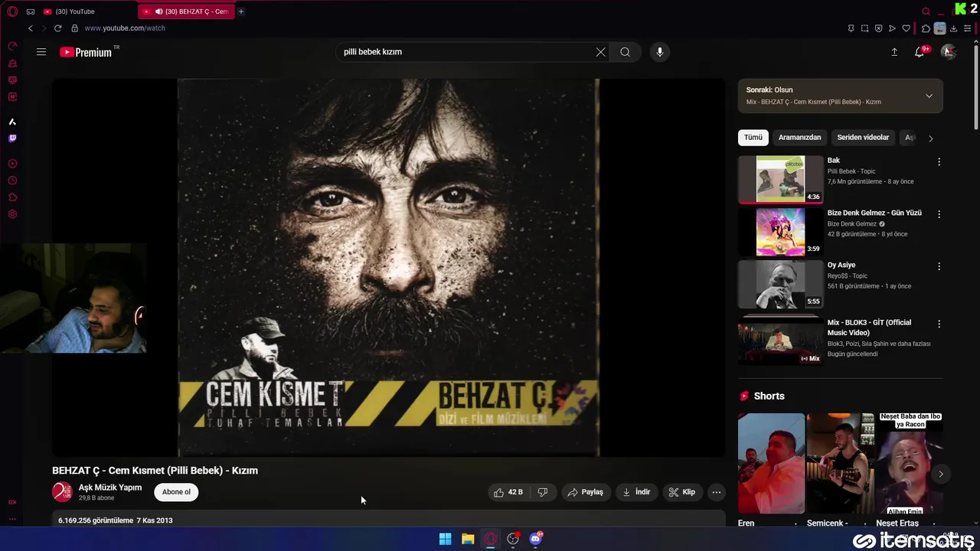Open Twitch panel in Opera sidebar
This screenshot has height=551, width=980.
pos(12,139)
